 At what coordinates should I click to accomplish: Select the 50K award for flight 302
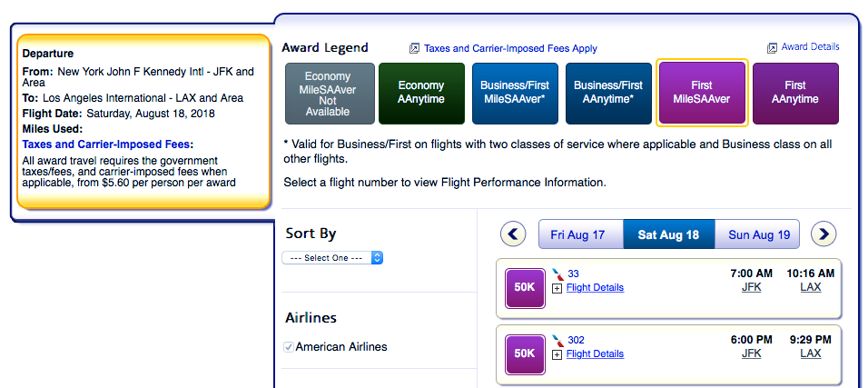point(525,354)
